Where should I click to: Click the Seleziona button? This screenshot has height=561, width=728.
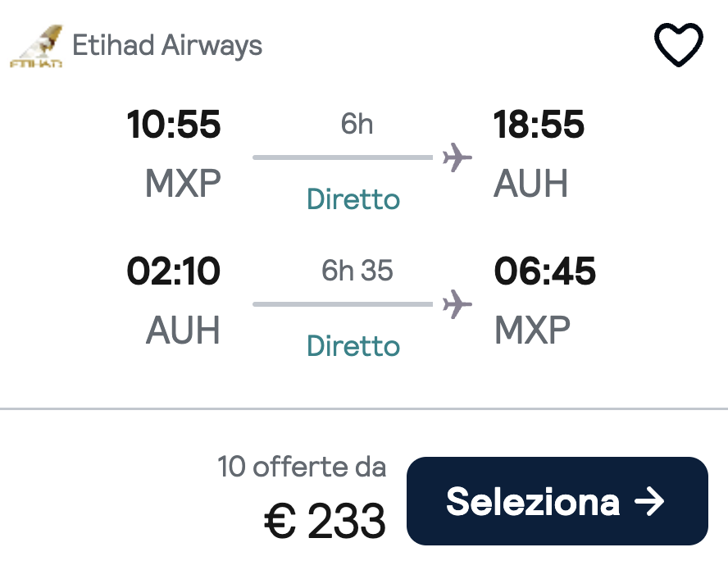tap(557, 501)
